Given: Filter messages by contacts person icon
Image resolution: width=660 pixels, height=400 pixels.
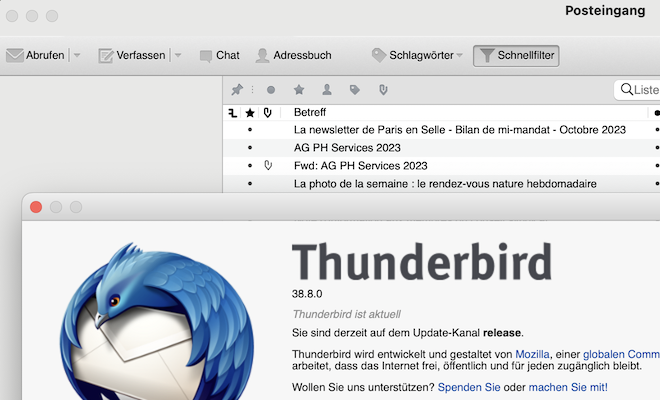Looking at the screenshot, I should pos(326,90).
